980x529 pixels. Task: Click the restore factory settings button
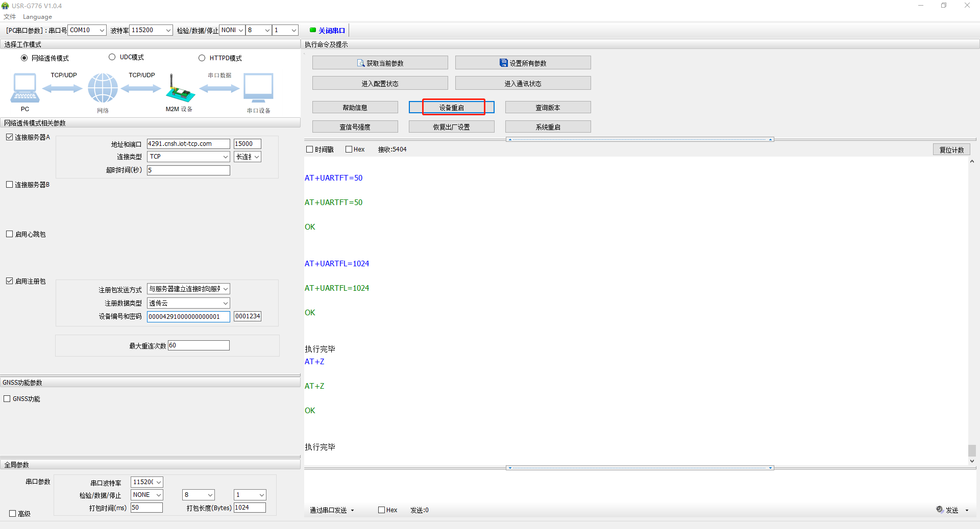451,127
